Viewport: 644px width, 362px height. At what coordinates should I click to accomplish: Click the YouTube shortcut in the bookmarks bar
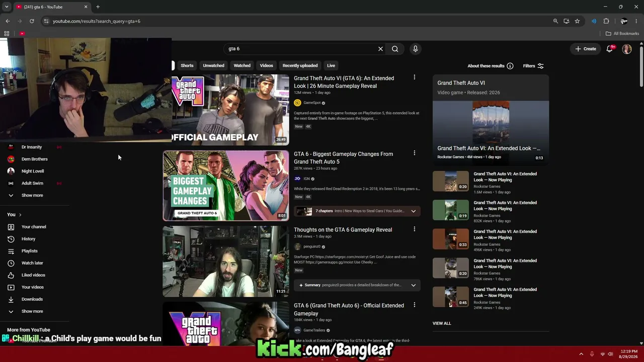tap(22, 34)
